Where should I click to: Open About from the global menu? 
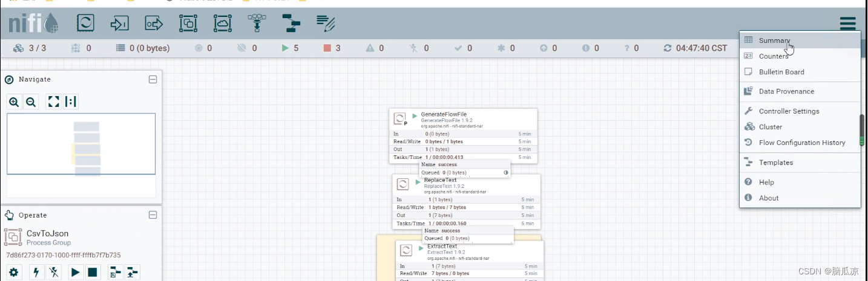[x=800, y=198]
